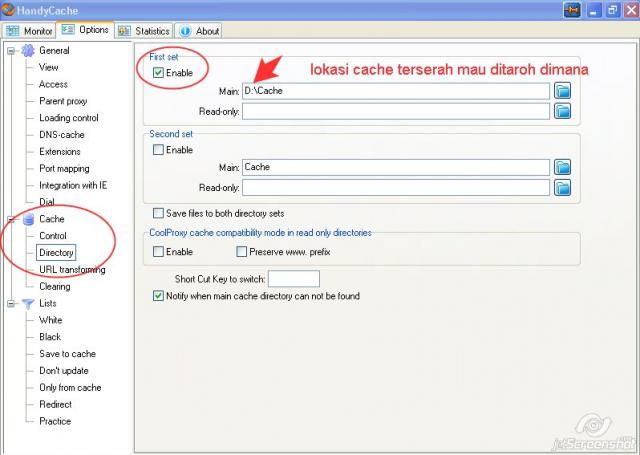Open the Only from cache list
The width and height of the screenshot is (640, 455).
pos(70,388)
